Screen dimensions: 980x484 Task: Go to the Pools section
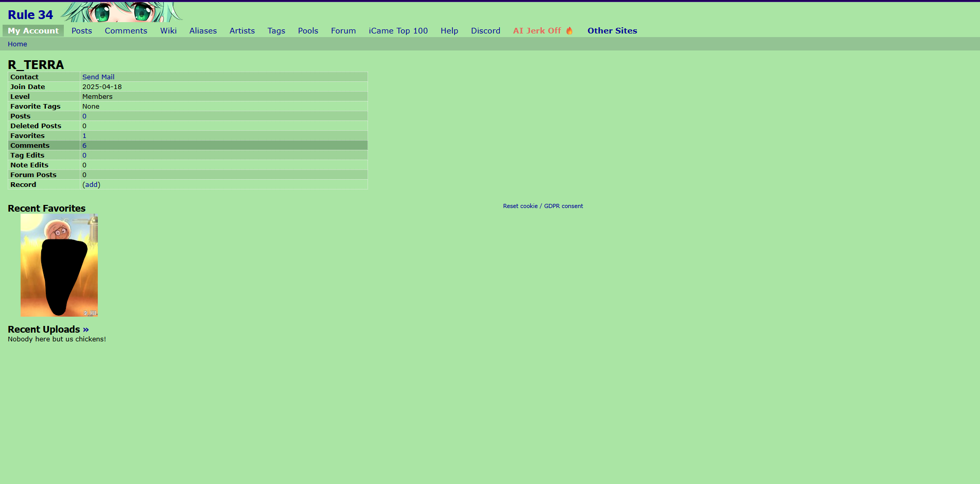point(308,31)
